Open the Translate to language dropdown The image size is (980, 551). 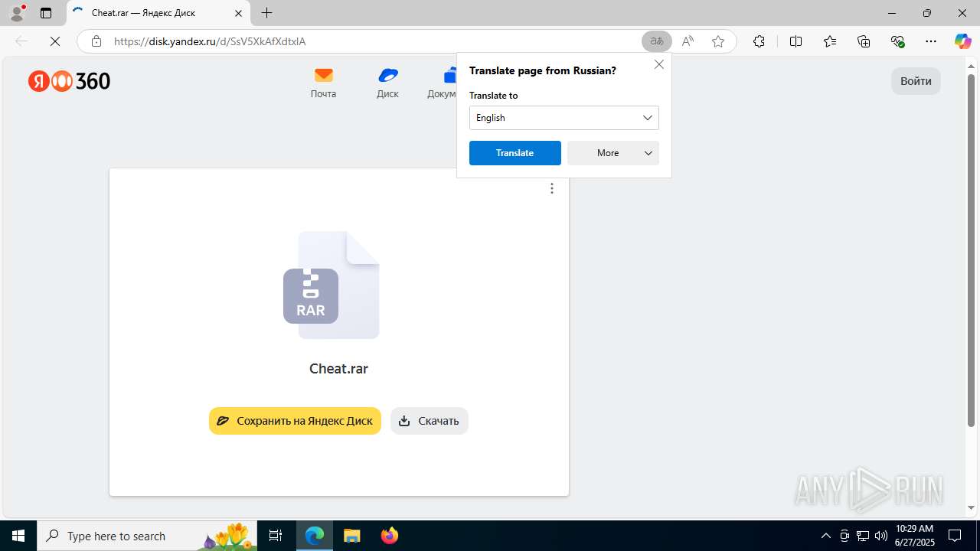tap(564, 118)
